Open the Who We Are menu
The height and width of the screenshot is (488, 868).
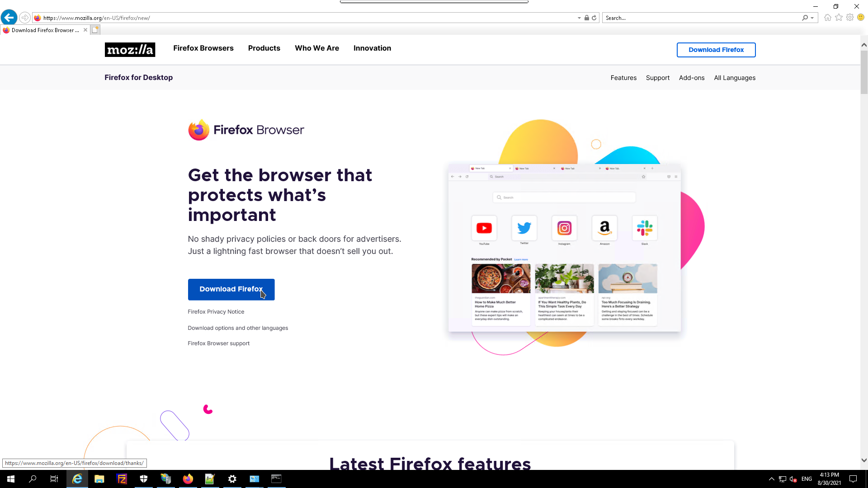316,48
